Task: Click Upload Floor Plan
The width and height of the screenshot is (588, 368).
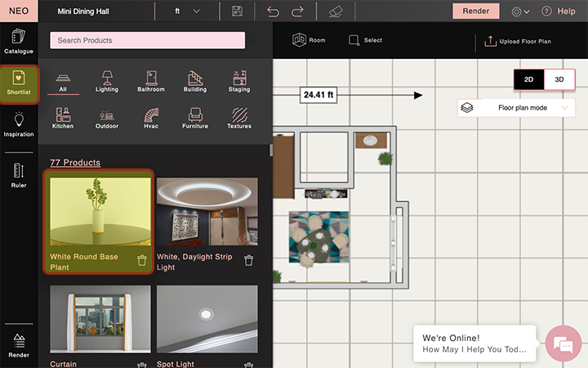Action: pyautogui.click(x=518, y=42)
